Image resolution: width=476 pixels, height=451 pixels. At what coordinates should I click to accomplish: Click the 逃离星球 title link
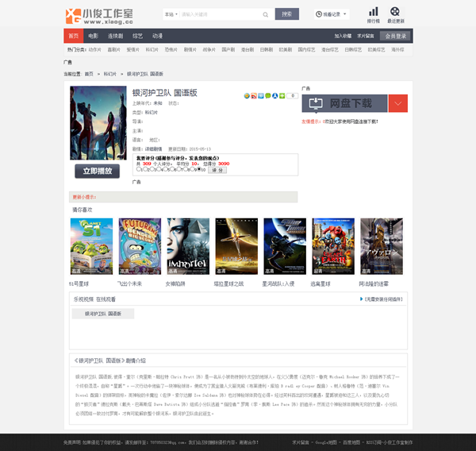(x=321, y=283)
